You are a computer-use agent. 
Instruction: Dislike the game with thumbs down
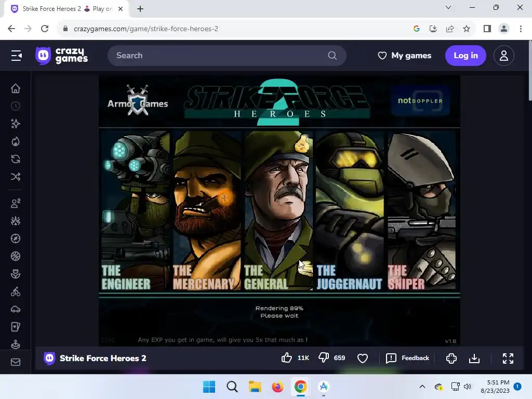coord(323,358)
